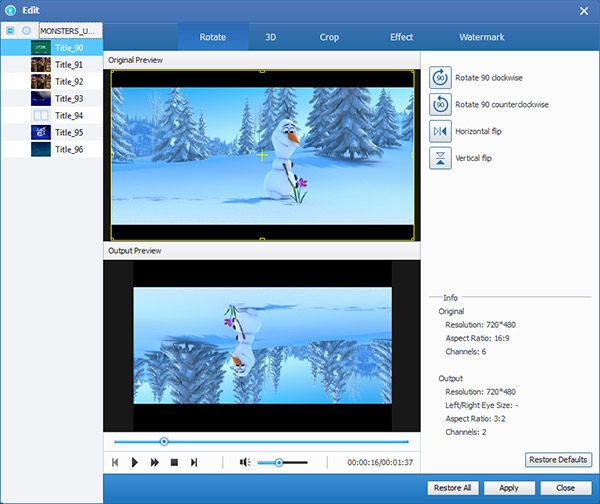The width and height of the screenshot is (600, 504).
Task: Switch to the Effect tab
Action: (401, 37)
